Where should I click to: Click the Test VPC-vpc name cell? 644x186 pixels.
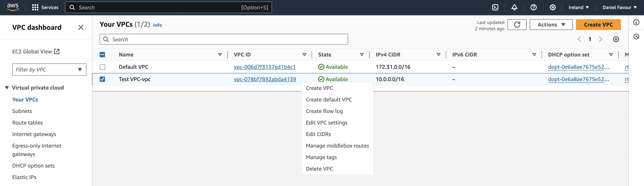click(x=135, y=79)
